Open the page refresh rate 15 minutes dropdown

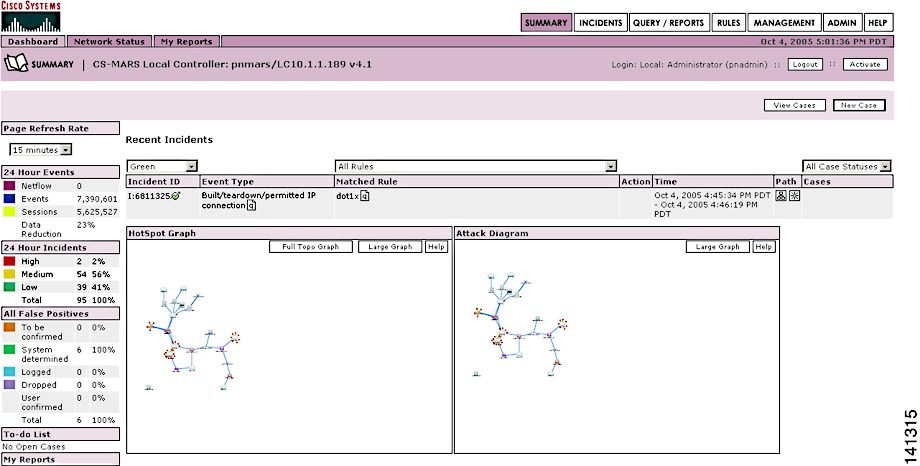pyautogui.click(x=40, y=150)
